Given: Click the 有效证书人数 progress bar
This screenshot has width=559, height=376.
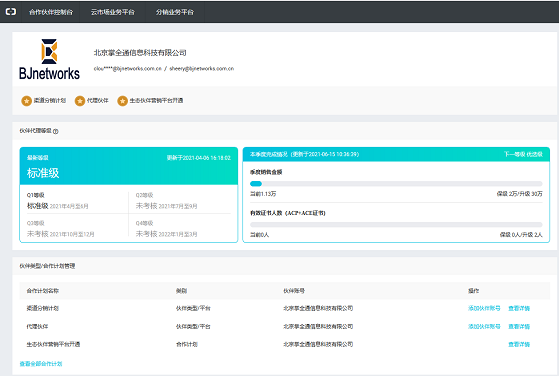Looking at the screenshot, I should coord(396,225).
